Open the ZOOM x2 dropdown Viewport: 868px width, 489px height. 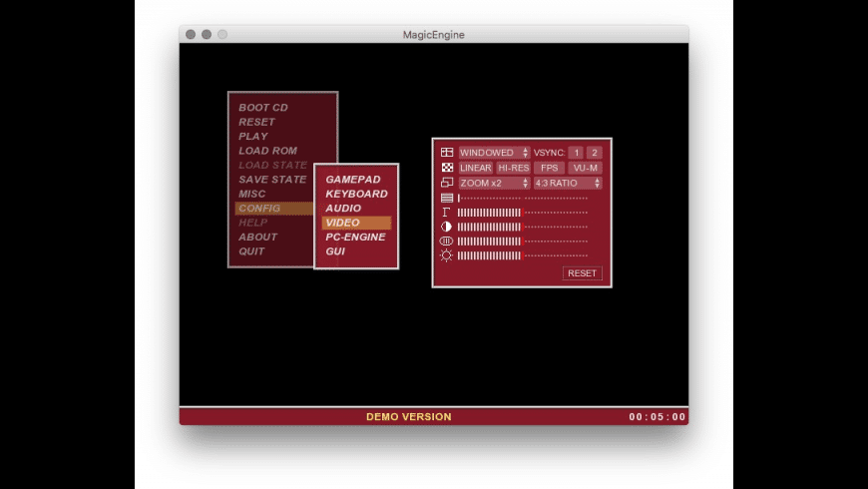pyautogui.click(x=494, y=183)
